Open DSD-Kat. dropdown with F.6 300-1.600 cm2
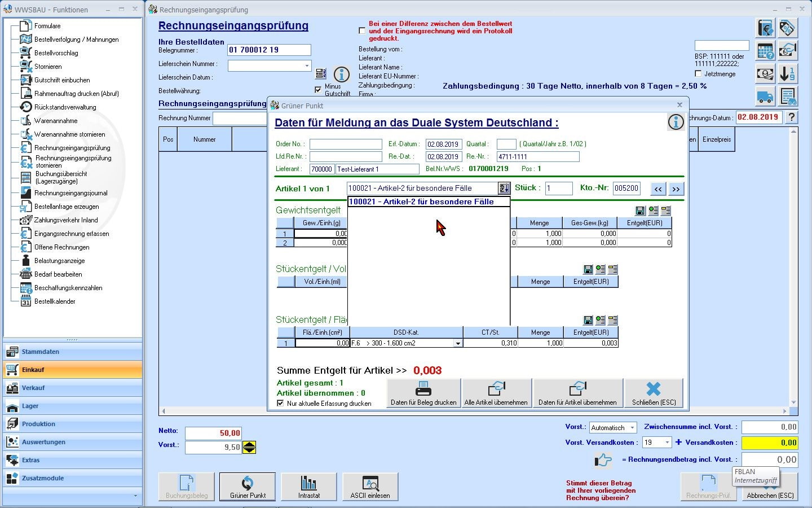The width and height of the screenshot is (812, 508). tap(458, 343)
